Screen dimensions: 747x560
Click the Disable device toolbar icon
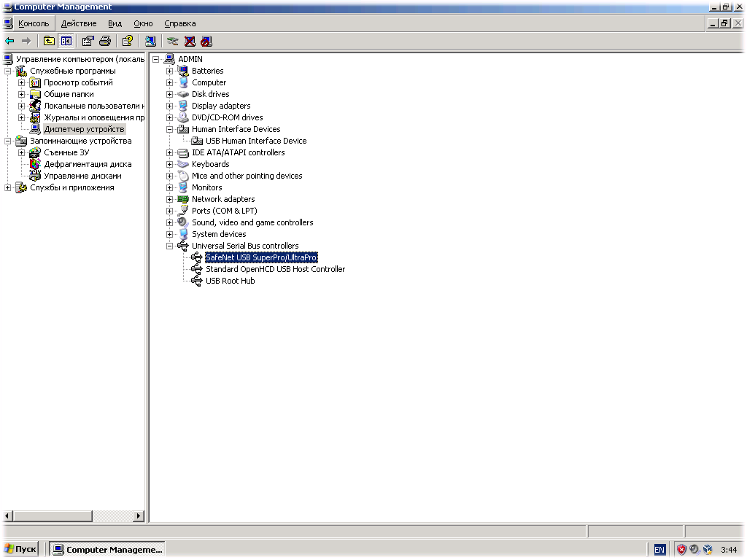coord(206,42)
